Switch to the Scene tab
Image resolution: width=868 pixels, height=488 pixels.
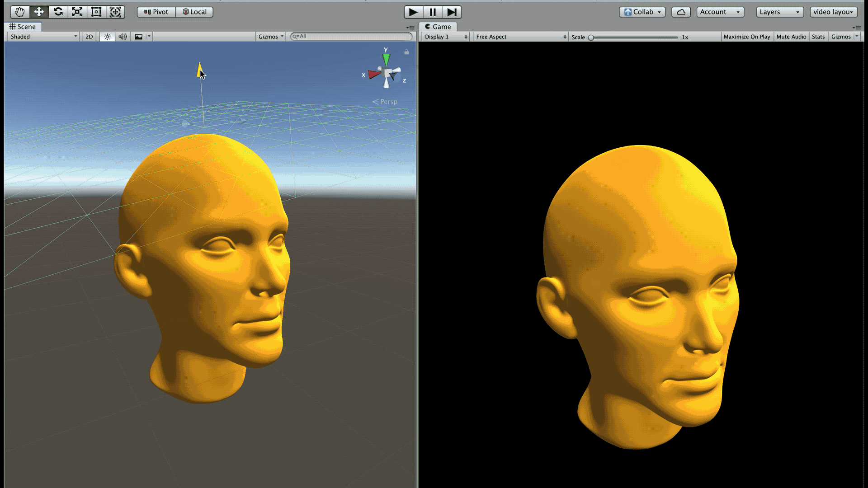[x=23, y=27]
